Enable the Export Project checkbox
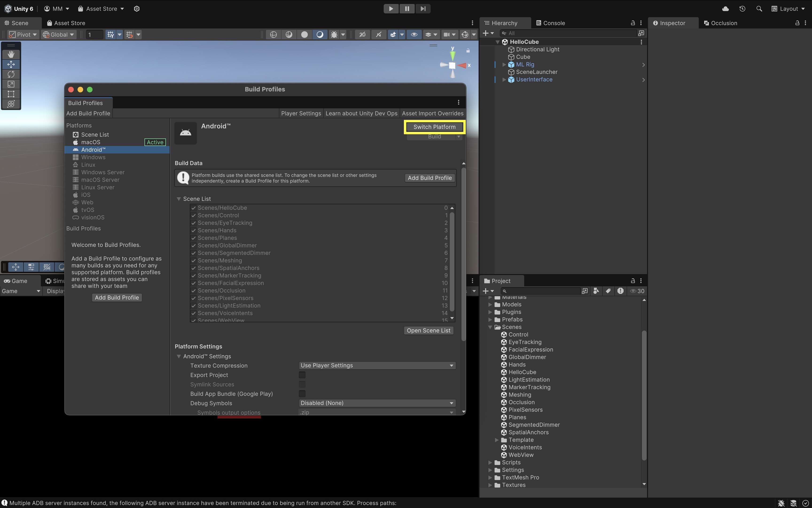Image resolution: width=812 pixels, height=508 pixels. click(x=302, y=375)
